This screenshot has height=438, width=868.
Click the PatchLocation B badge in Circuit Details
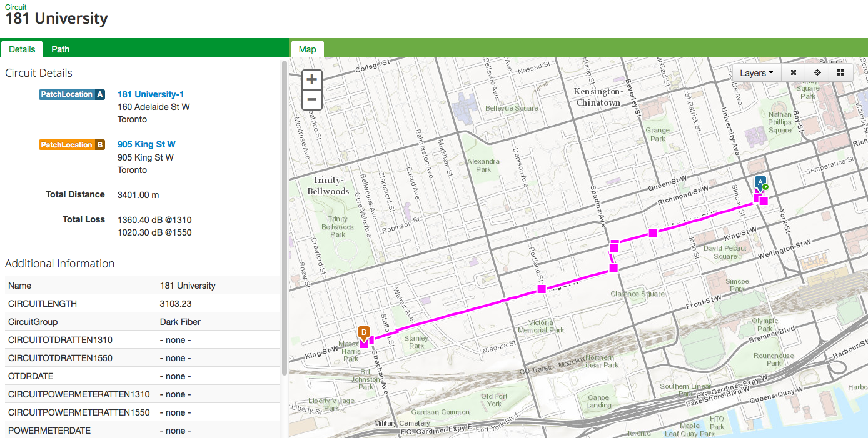click(71, 144)
